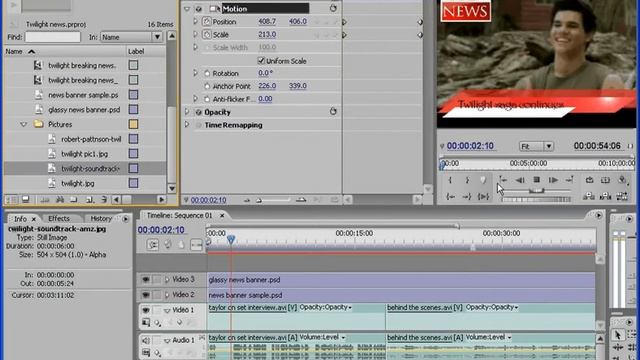The width and height of the screenshot is (640, 360).
Task: Go to next edit point in Program monitor
Action: pos(569,180)
